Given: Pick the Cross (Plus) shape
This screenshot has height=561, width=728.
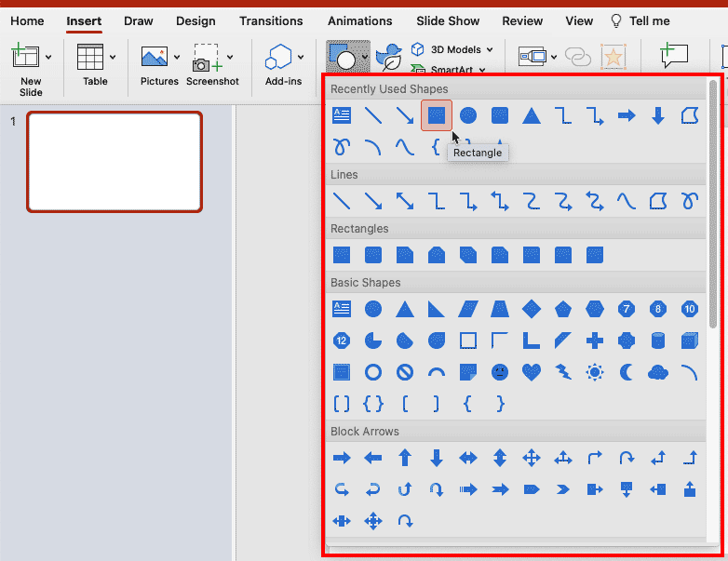Looking at the screenshot, I should [595, 341].
